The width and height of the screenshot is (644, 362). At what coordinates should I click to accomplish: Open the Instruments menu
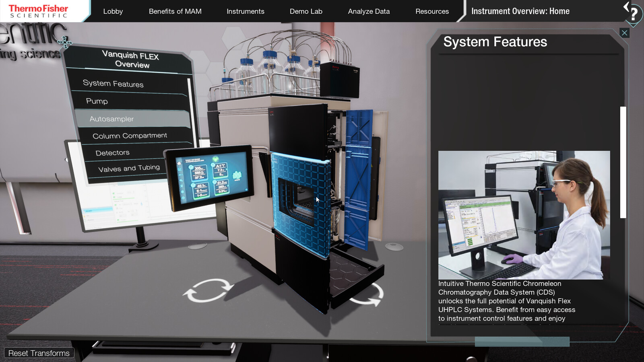(x=246, y=11)
